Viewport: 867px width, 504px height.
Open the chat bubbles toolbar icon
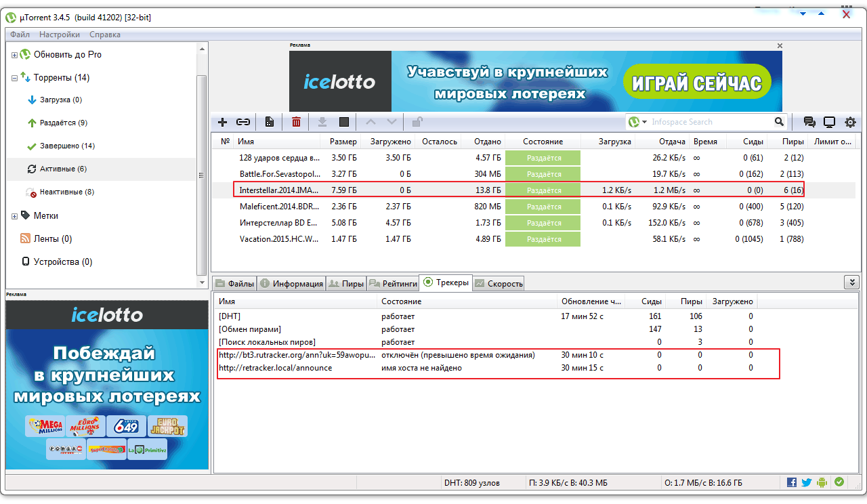click(x=809, y=122)
